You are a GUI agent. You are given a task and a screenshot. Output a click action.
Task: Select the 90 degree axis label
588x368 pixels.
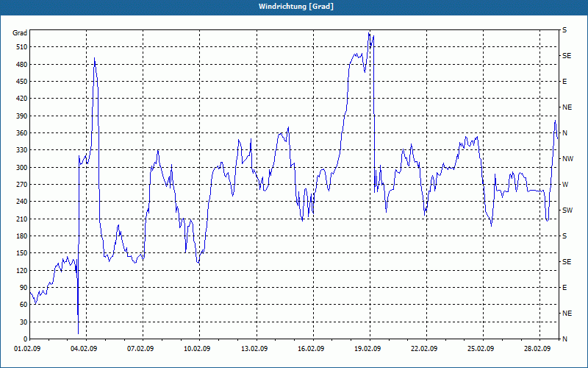[x=24, y=288]
